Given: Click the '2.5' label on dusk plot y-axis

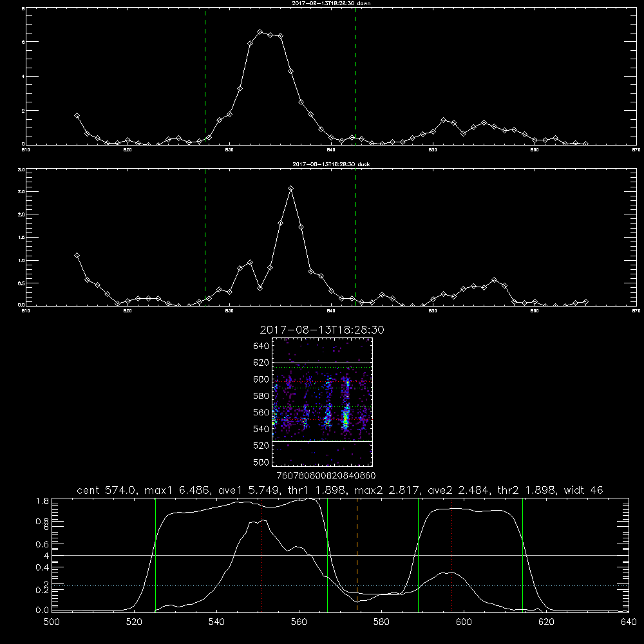Looking at the screenshot, I should (22, 192).
